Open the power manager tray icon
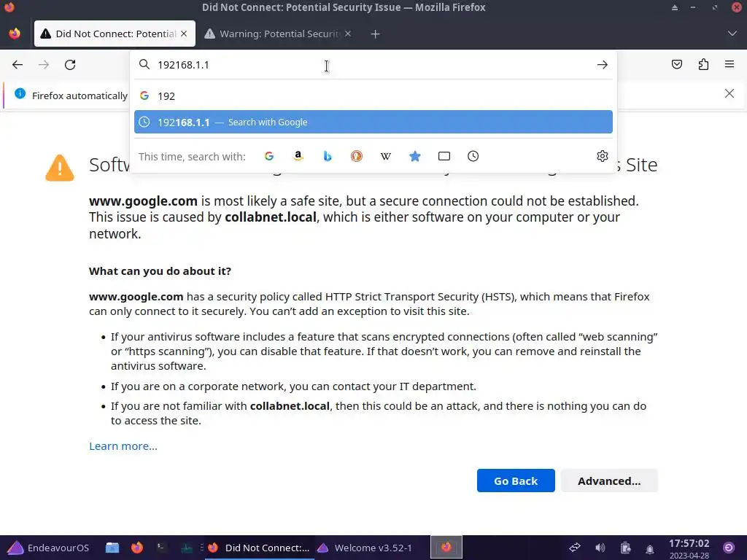The image size is (747, 560). coord(625,548)
